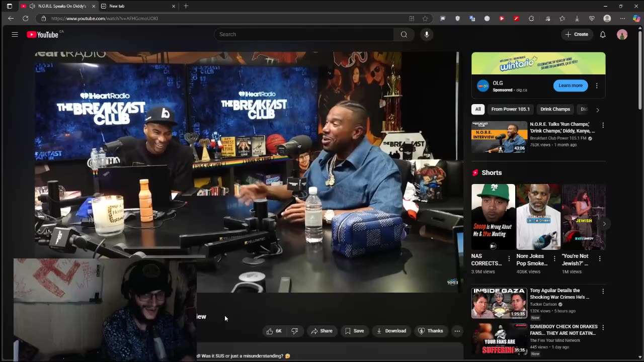Send Thanks for the video
Screen dimensions: 644x362
(431, 331)
